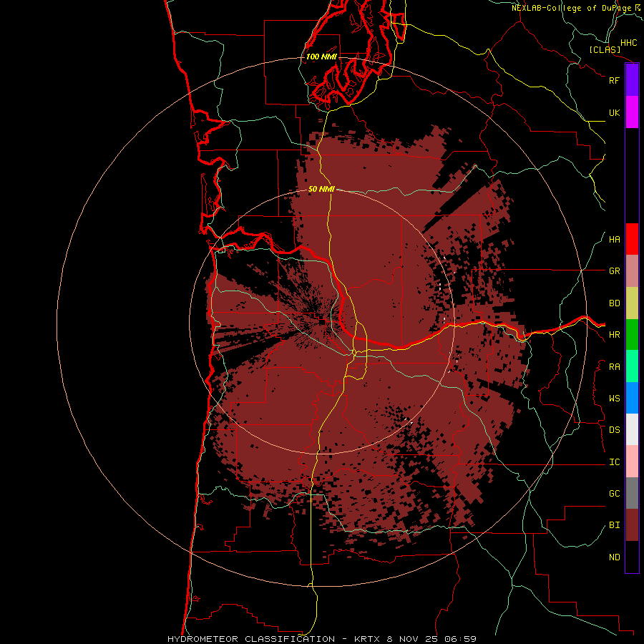Click the UK magenta color swatch
This screenshot has height=644, width=644.
(632, 112)
